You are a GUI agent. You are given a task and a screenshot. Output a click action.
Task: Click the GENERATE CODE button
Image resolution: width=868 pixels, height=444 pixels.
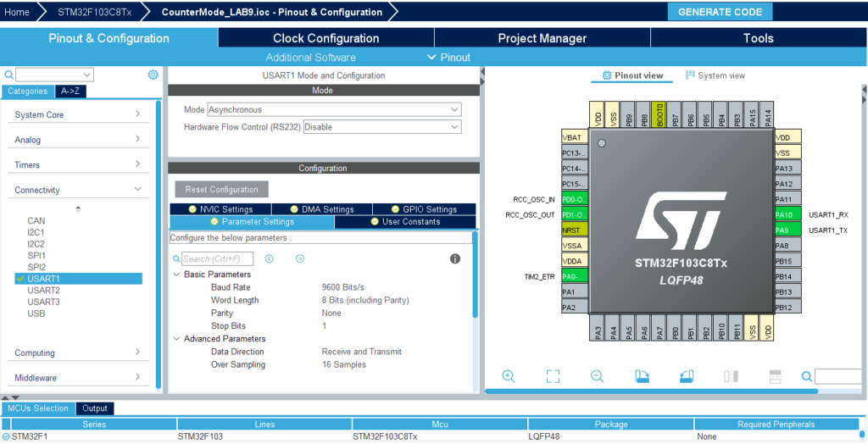coord(720,12)
